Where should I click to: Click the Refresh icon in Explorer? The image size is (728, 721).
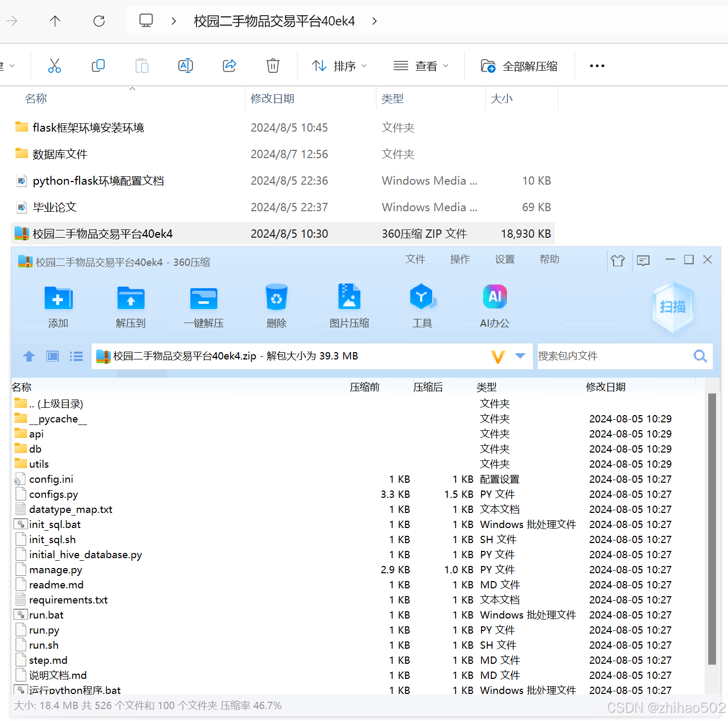[x=99, y=21]
